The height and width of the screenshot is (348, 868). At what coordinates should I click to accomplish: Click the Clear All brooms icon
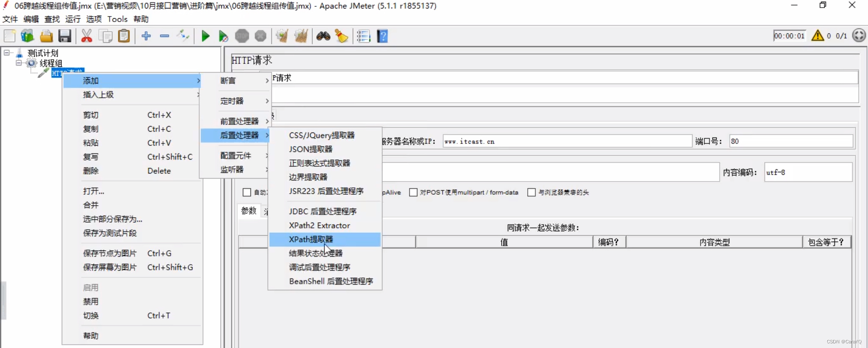(x=301, y=36)
